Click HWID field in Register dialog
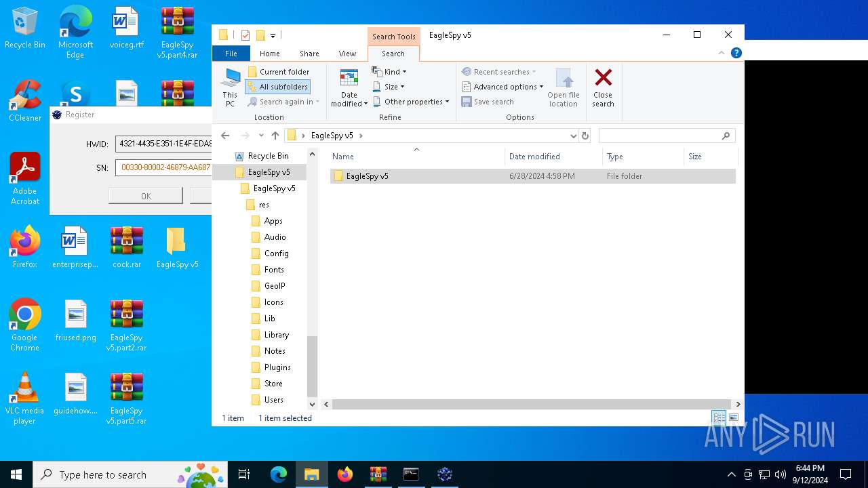 pos(163,144)
